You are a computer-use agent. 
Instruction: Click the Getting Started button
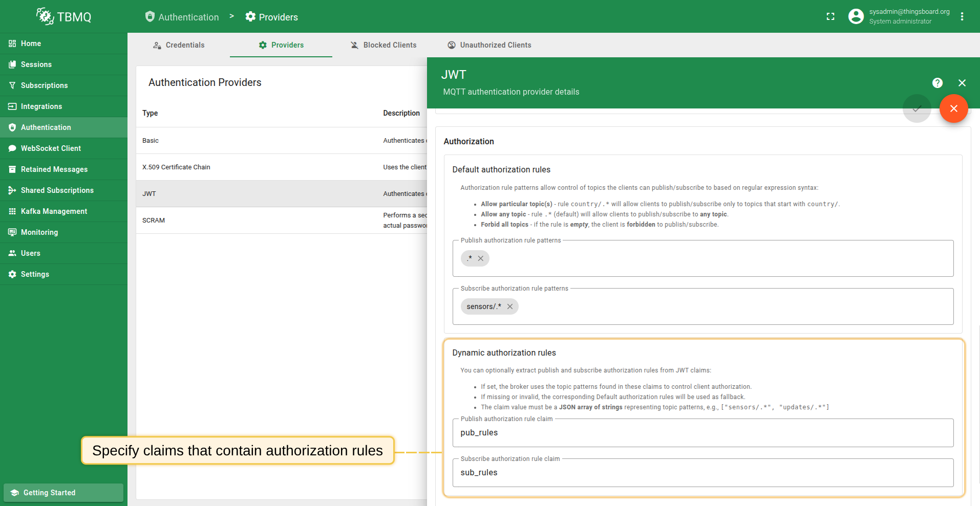click(63, 492)
